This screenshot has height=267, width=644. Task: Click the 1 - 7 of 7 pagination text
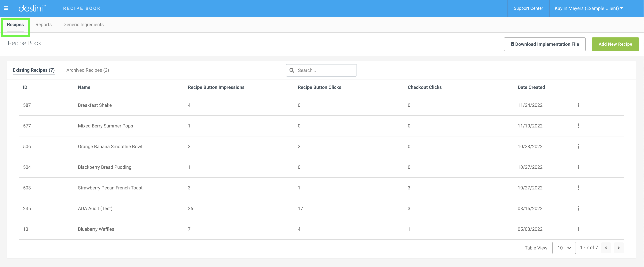click(589, 248)
